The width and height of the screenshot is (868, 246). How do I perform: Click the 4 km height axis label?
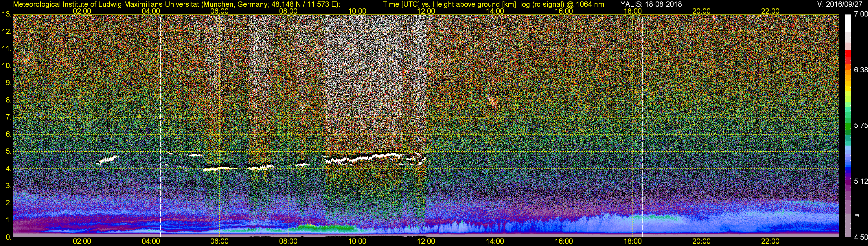[x=8, y=169]
